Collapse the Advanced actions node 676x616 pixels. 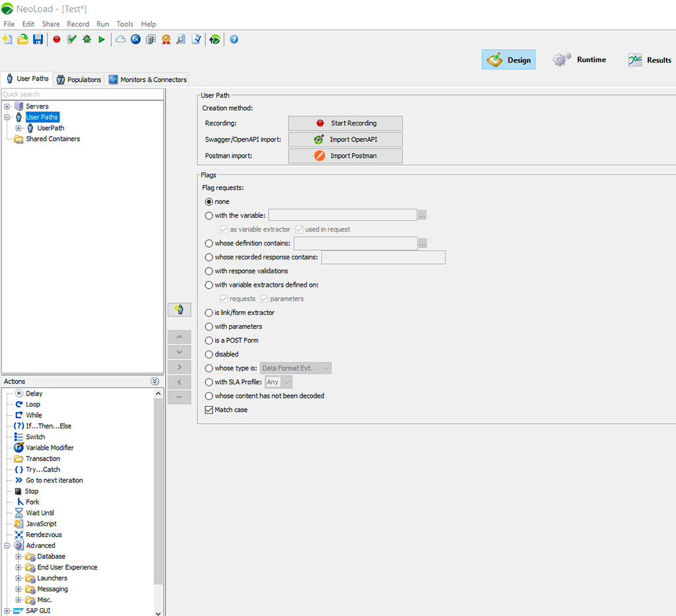[x=7, y=546]
